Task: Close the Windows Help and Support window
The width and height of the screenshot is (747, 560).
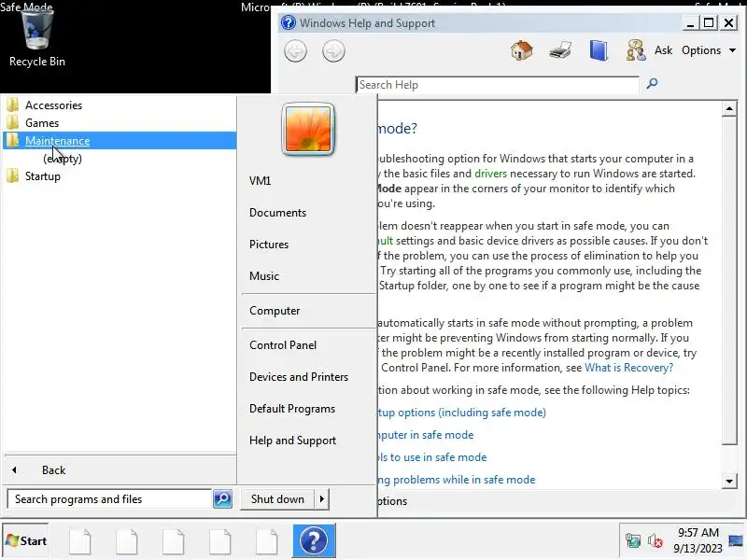Action: point(729,22)
